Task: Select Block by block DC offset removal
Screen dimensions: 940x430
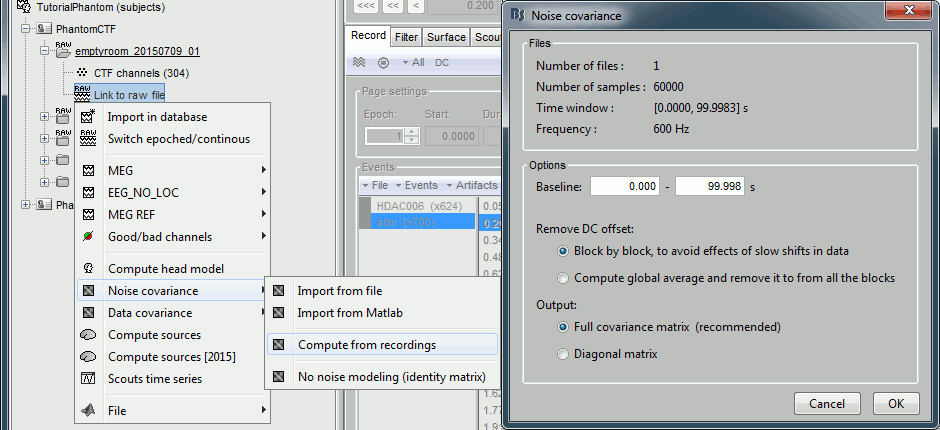Action: click(565, 251)
